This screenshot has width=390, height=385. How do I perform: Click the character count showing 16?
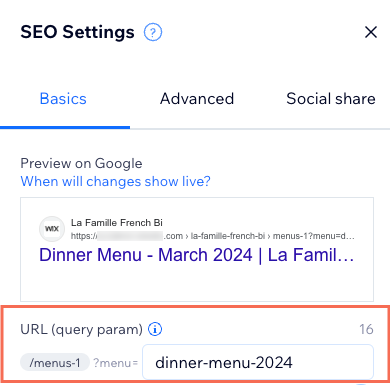pos(366,329)
